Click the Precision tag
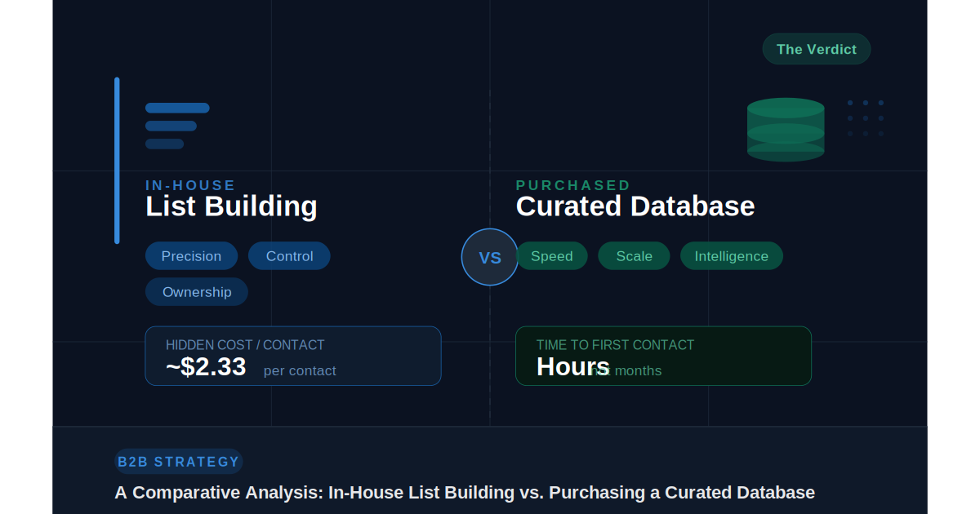This screenshot has height=514, width=980. click(191, 256)
